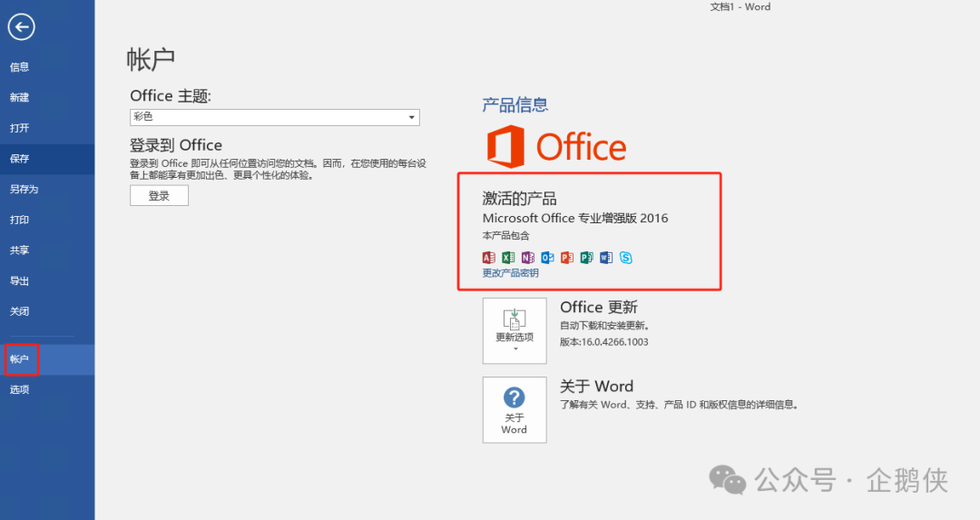The width and height of the screenshot is (980, 520).
Task: Click the OneNote app icon
Action: pos(527,258)
